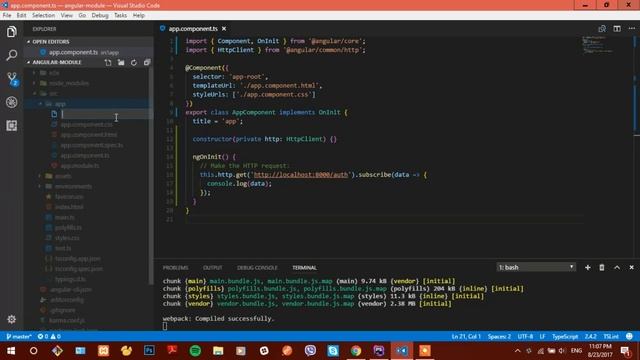This screenshot has height=360, width=640.
Task: Click the Open Changes icon above the editor
Action: coord(602,29)
